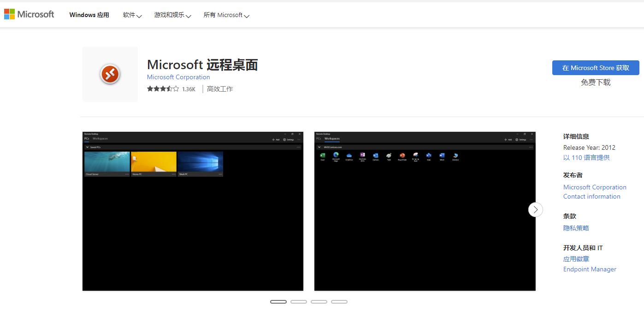Open the Contact information link
The width and height of the screenshot is (644, 317).
click(x=592, y=196)
